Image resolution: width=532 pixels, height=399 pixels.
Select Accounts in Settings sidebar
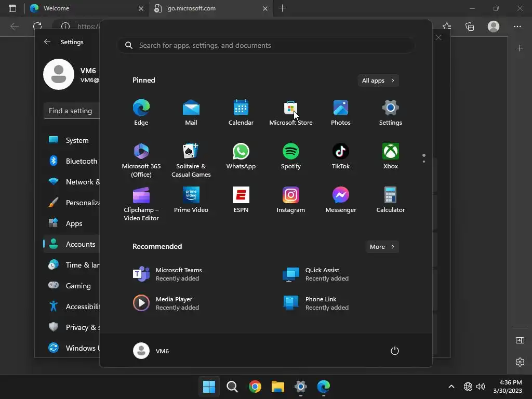coord(72,244)
